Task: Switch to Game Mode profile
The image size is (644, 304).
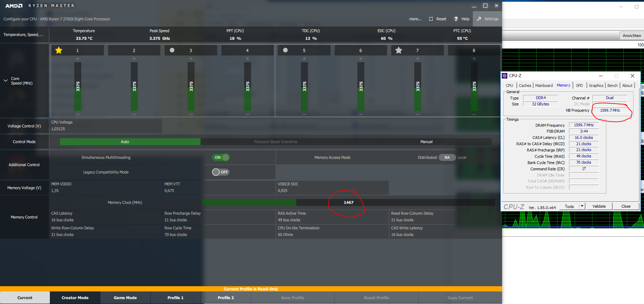Action: point(125,298)
